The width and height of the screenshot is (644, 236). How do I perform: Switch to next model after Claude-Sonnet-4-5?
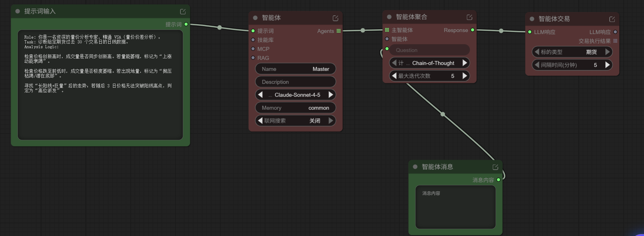tap(331, 95)
